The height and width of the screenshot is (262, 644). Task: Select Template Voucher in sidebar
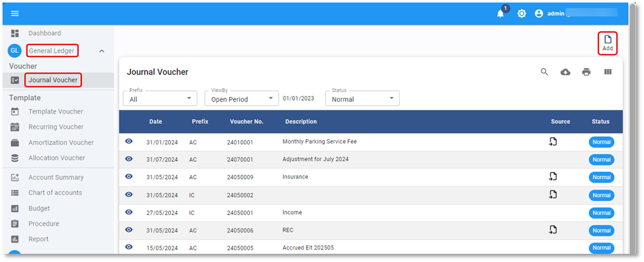click(56, 111)
